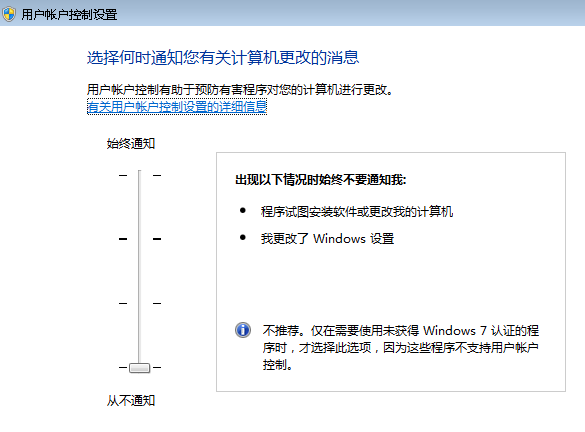
Task: Click the blue information icon beside 不推荐
Action: pos(243,330)
